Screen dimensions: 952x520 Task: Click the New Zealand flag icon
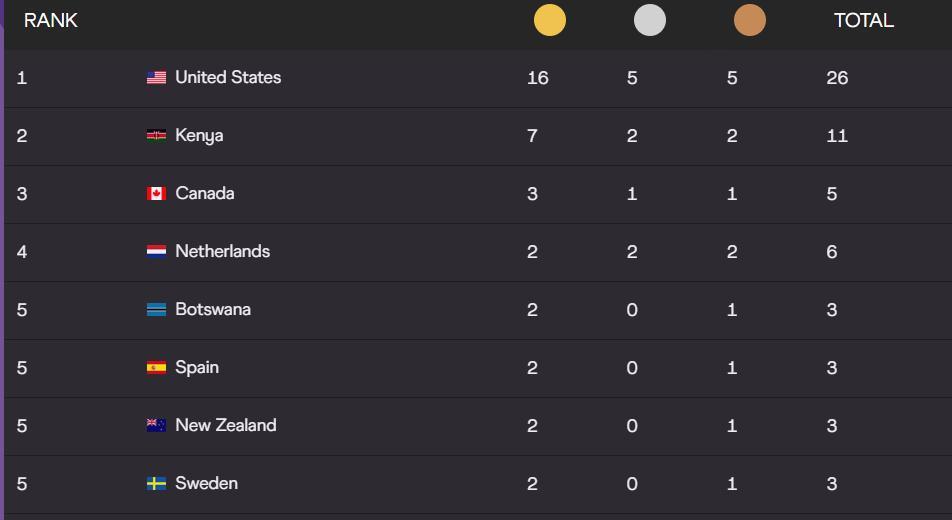(x=156, y=426)
